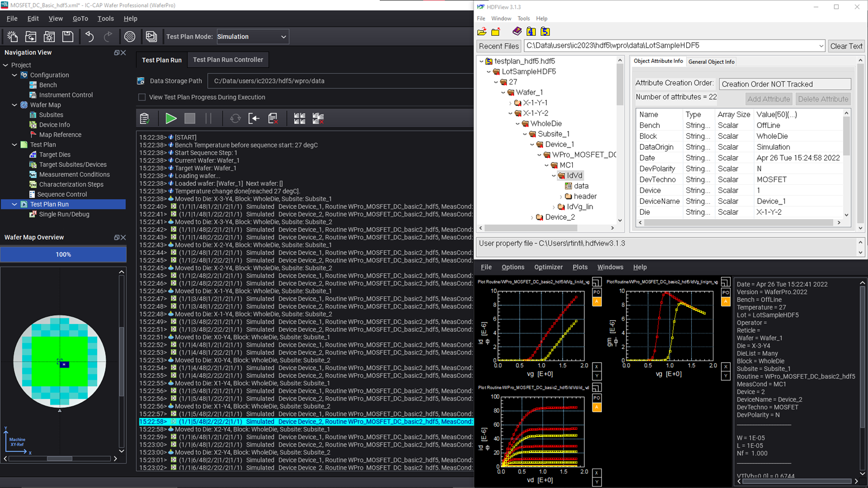Toggle the X axis button on id_vd plot
The height and width of the screenshot is (488, 868).
tap(597, 473)
